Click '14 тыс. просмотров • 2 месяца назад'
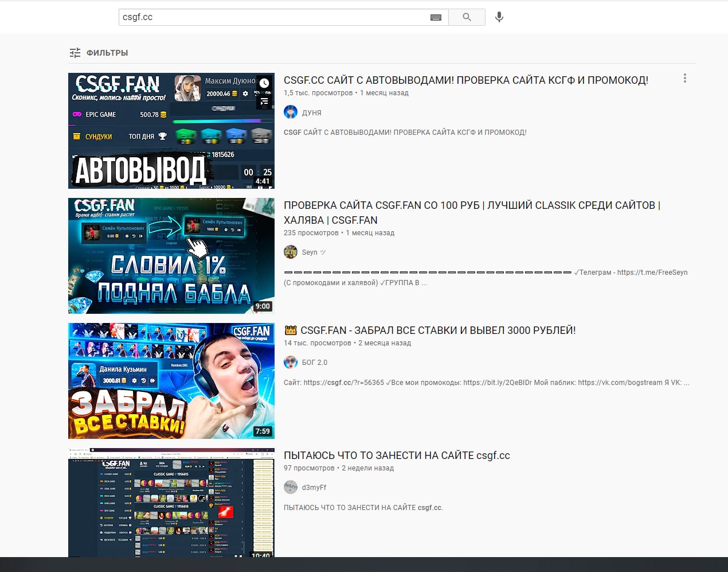 pyautogui.click(x=347, y=343)
